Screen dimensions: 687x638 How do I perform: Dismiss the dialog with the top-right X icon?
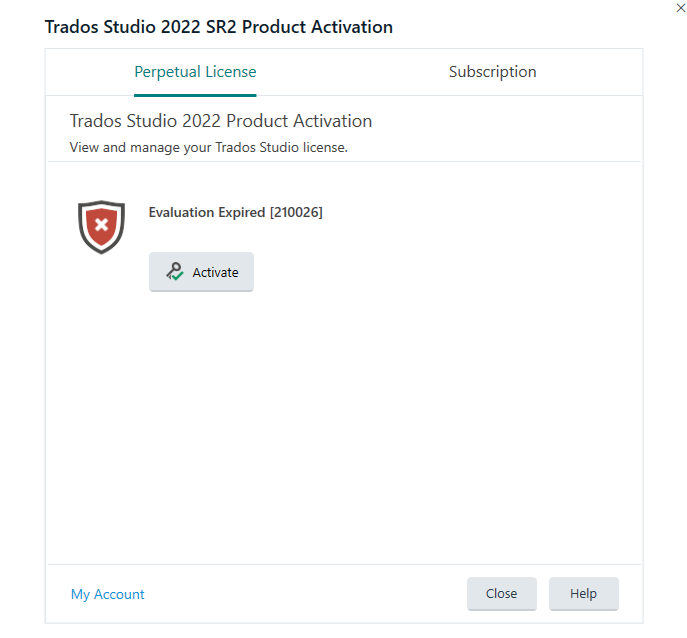tap(680, 8)
